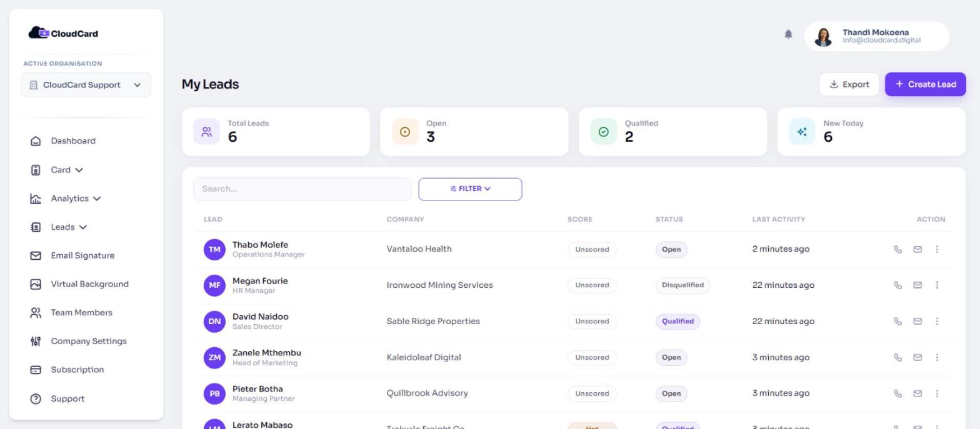Click the CloudCard logo
This screenshot has width=980, height=429.
point(63,33)
